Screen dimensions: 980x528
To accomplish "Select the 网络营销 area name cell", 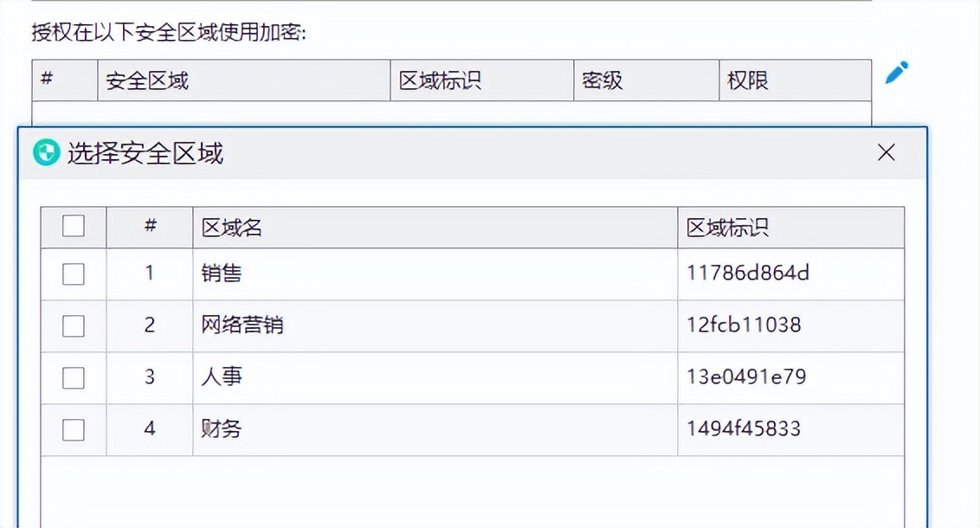I will [435, 325].
